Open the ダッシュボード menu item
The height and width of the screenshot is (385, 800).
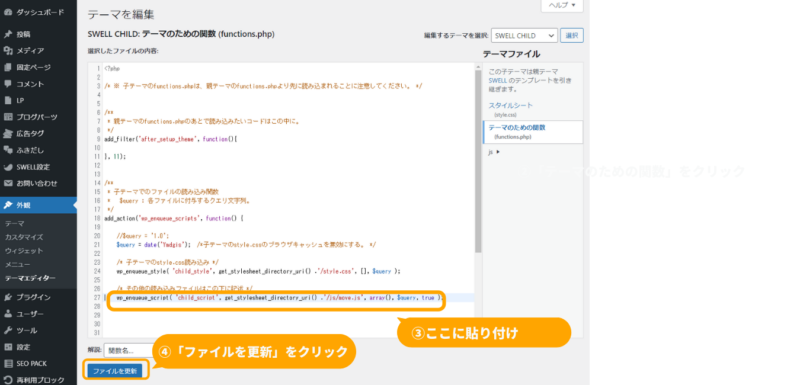(x=40, y=12)
